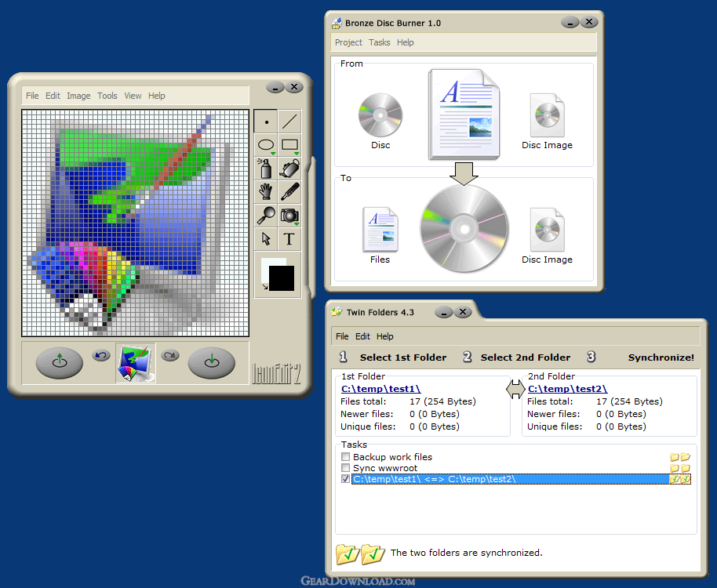The image size is (717, 588).
Task: Click the Undo arrow in IconEdit2
Action: [101, 355]
